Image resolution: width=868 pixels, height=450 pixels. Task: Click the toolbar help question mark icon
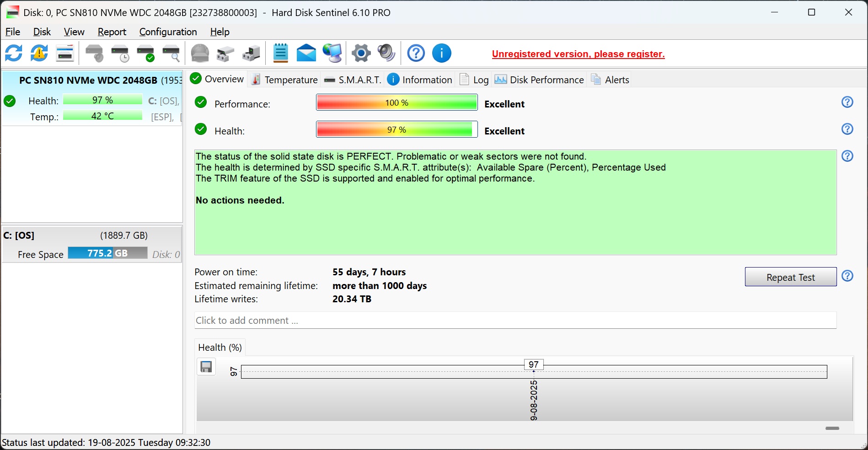[416, 53]
